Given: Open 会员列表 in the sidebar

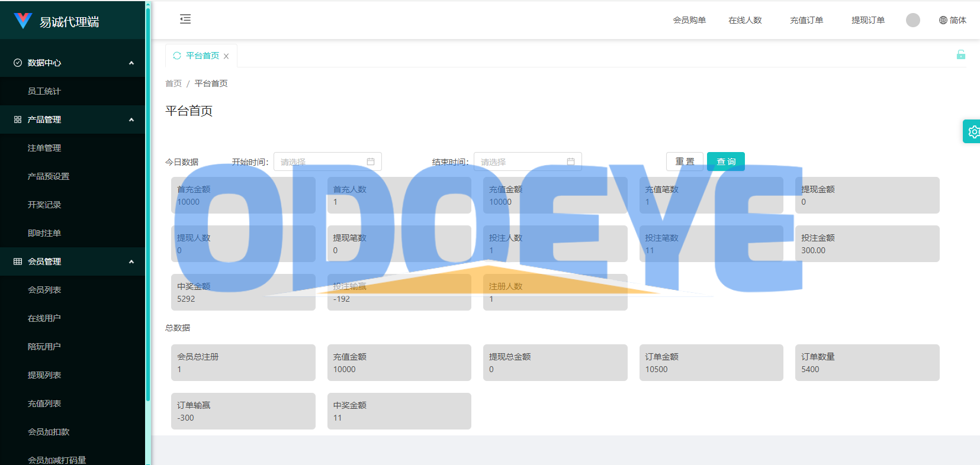Looking at the screenshot, I should (44, 290).
